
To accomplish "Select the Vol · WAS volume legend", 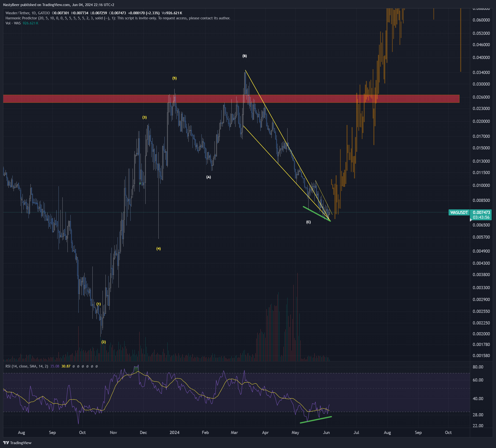I will pos(13,23).
